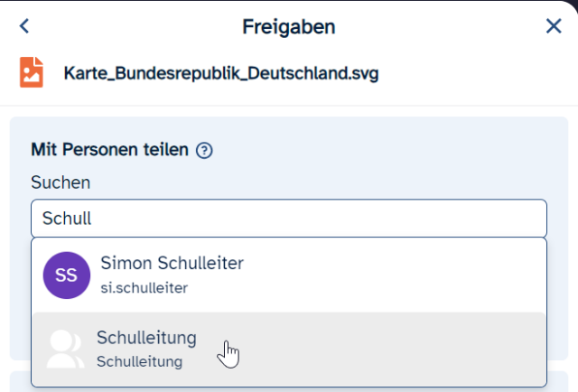This screenshot has height=392, width=578.
Task: Click the si.schulleiter username text
Action: click(x=144, y=288)
